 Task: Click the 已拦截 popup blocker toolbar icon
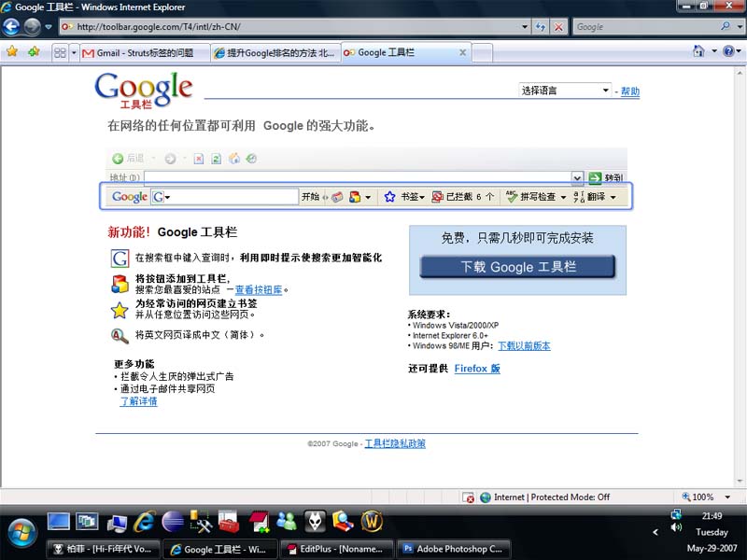pyautogui.click(x=437, y=197)
